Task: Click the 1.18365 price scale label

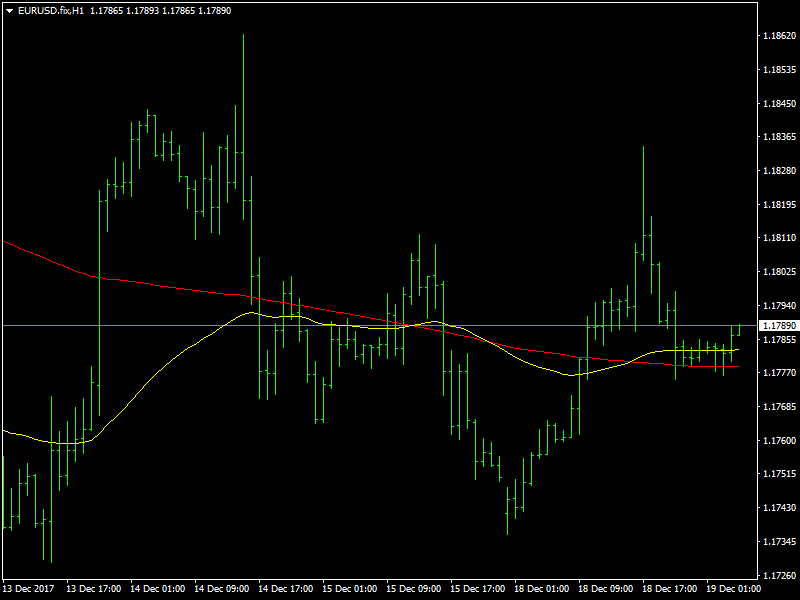Action: [x=779, y=137]
